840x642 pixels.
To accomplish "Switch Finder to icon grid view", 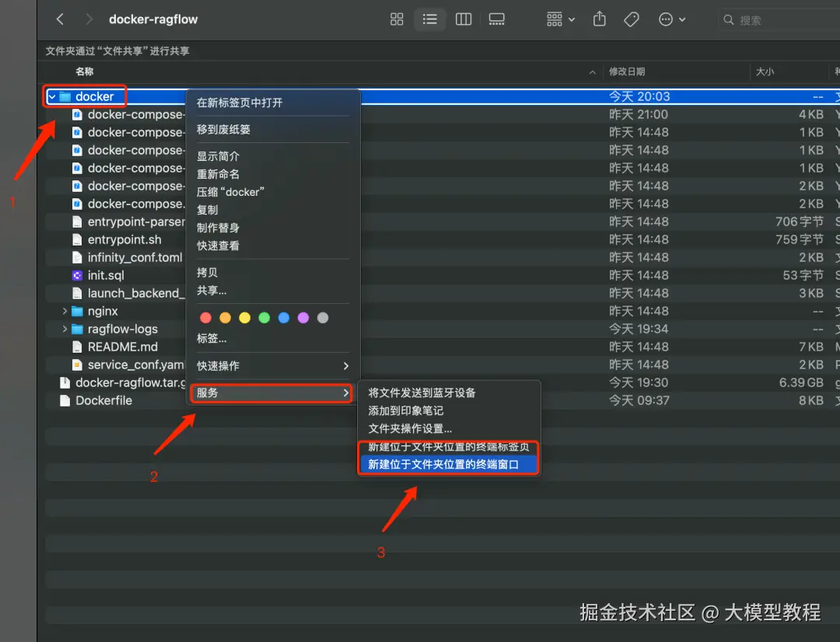I will tap(397, 19).
